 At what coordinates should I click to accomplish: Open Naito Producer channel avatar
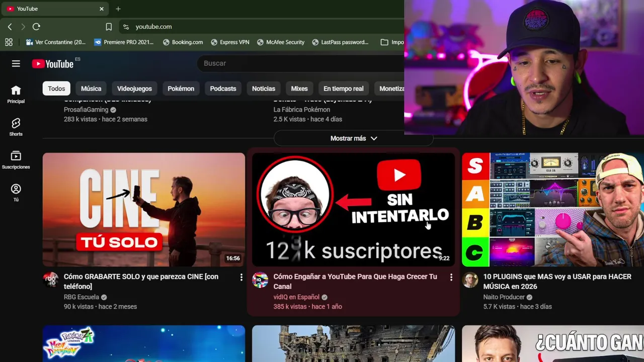(470, 280)
